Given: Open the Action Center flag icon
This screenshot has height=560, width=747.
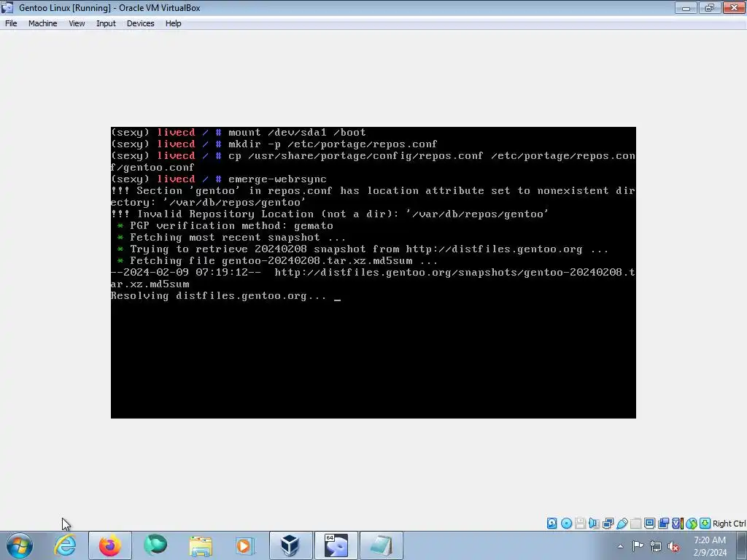Looking at the screenshot, I should click(638, 545).
